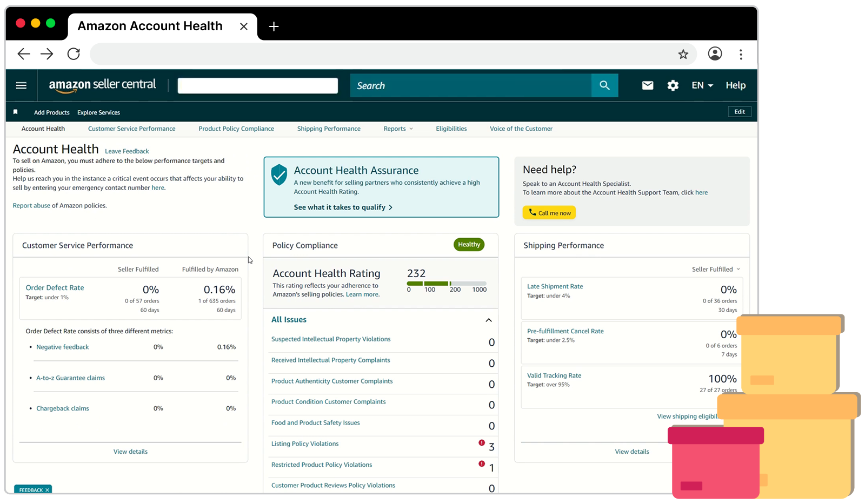Screen dimensions: 865x504
Task: Open the Seller Fulfilled shipping dropdown
Action: 716,269
